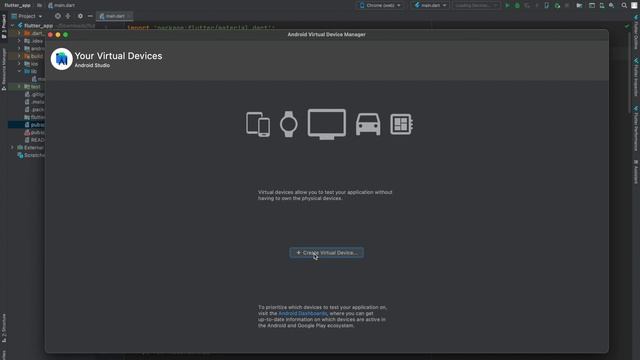Click the expand all icon in Project panel
Image resolution: width=640 pixels, height=360 pixels.
(x=68, y=16)
